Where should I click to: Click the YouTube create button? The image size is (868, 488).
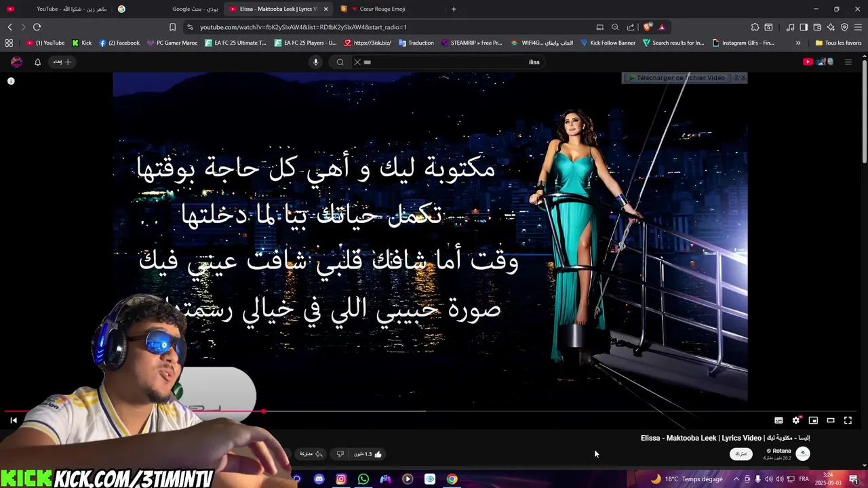(62, 62)
